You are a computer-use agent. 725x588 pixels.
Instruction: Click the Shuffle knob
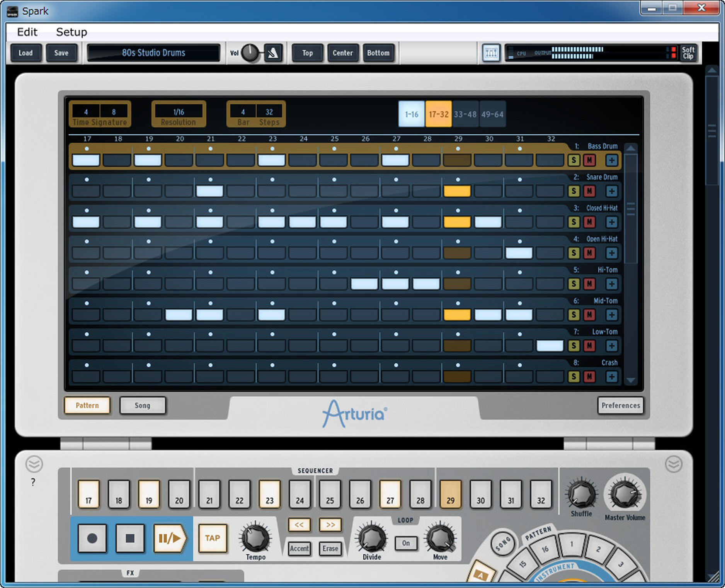pyautogui.click(x=581, y=494)
